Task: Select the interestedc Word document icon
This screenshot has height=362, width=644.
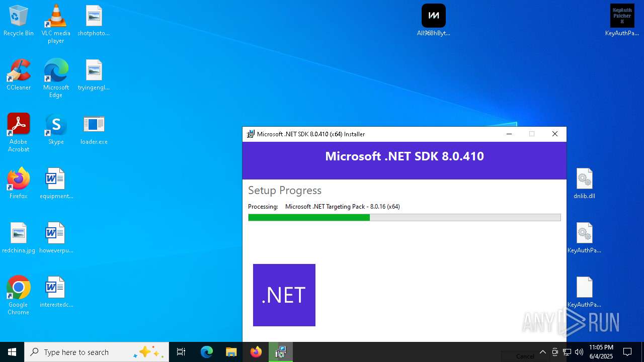Action: click(56, 293)
